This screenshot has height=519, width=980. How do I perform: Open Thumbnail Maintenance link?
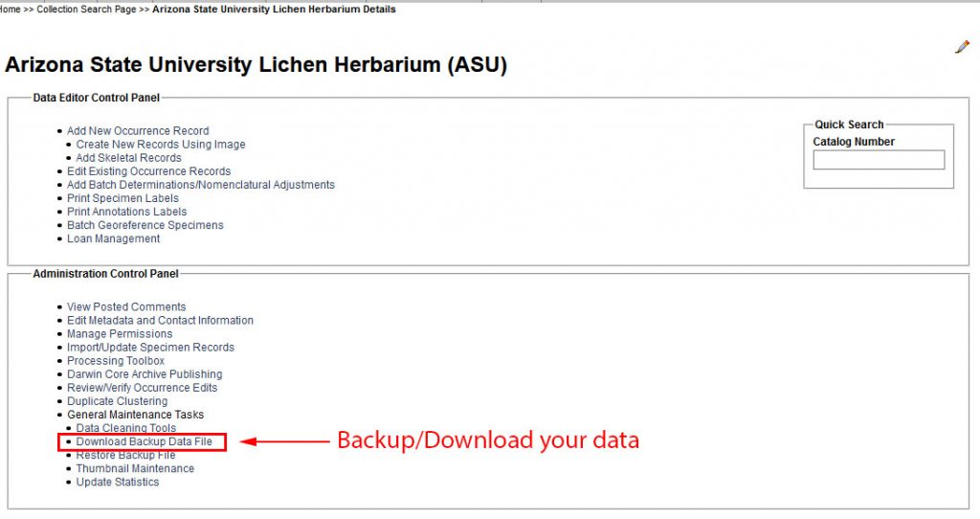135,468
